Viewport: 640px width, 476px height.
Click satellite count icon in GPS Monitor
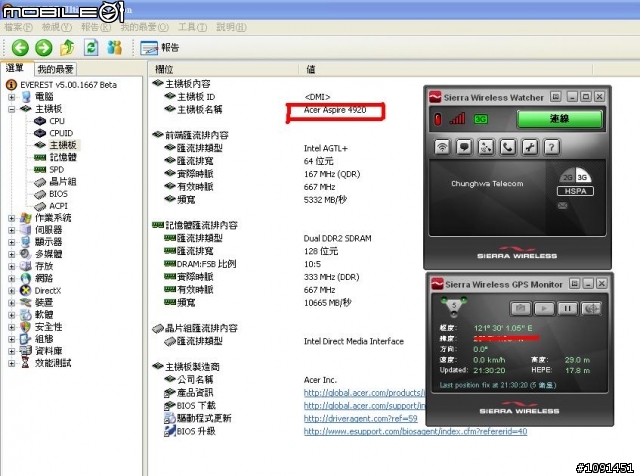(453, 307)
